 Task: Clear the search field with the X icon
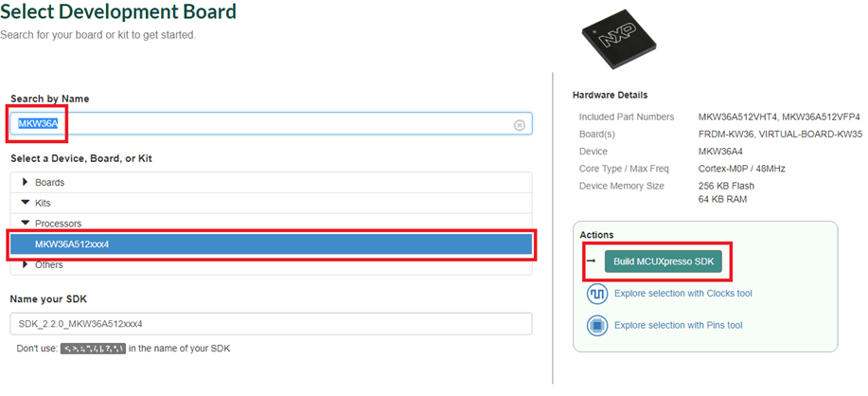(x=520, y=125)
